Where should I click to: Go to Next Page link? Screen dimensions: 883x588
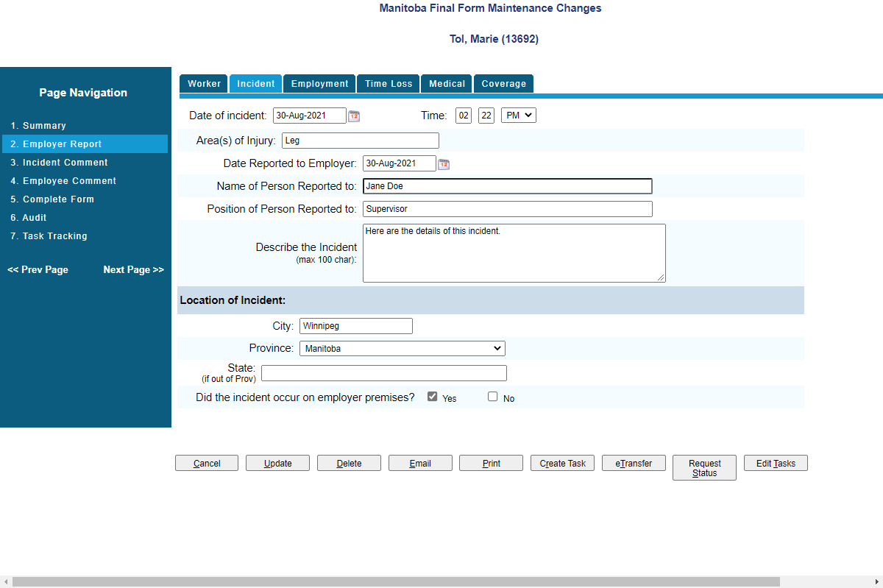coord(133,270)
